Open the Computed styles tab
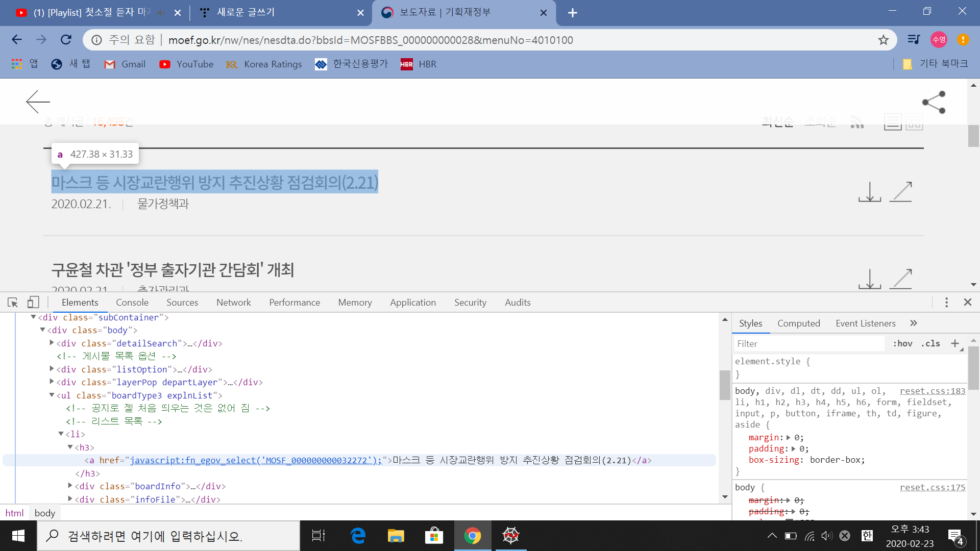Image resolution: width=980 pixels, height=551 pixels. (x=798, y=323)
